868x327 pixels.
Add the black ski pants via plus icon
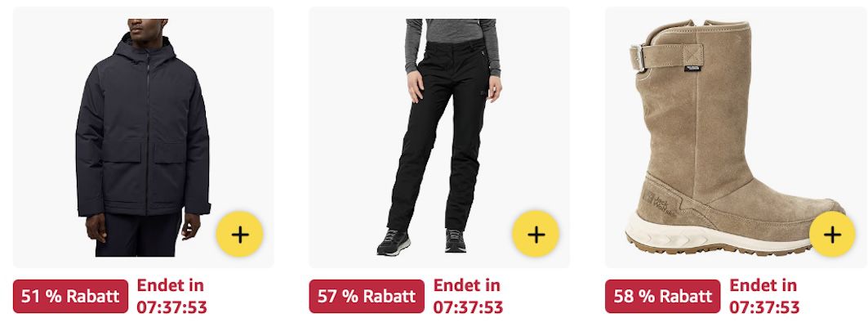click(536, 235)
